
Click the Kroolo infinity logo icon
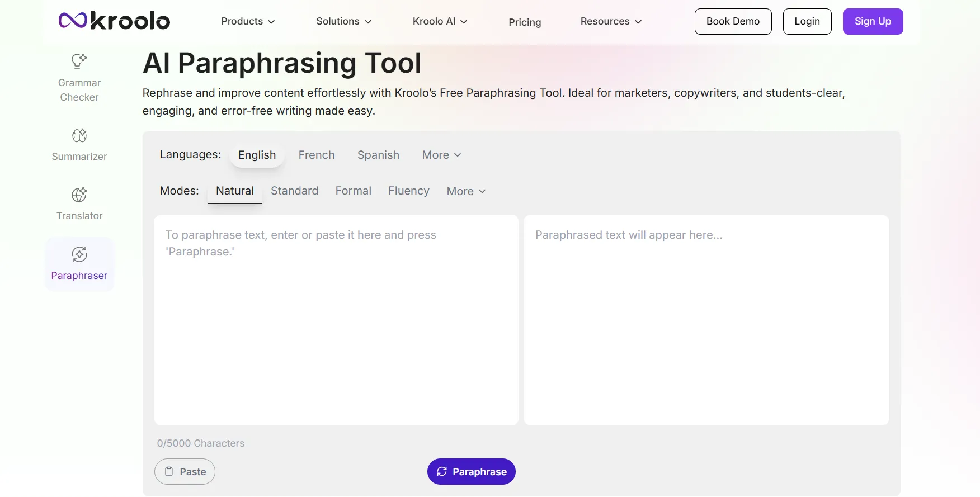73,21
